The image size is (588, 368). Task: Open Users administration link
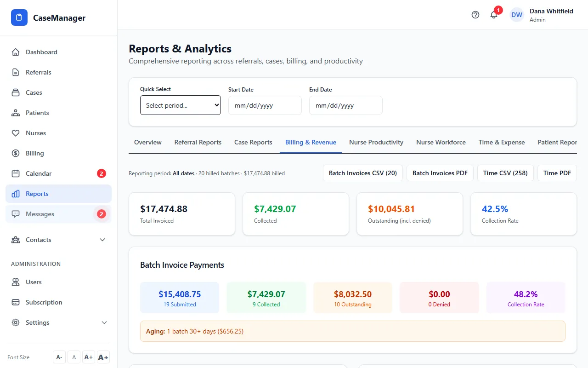[58, 282]
